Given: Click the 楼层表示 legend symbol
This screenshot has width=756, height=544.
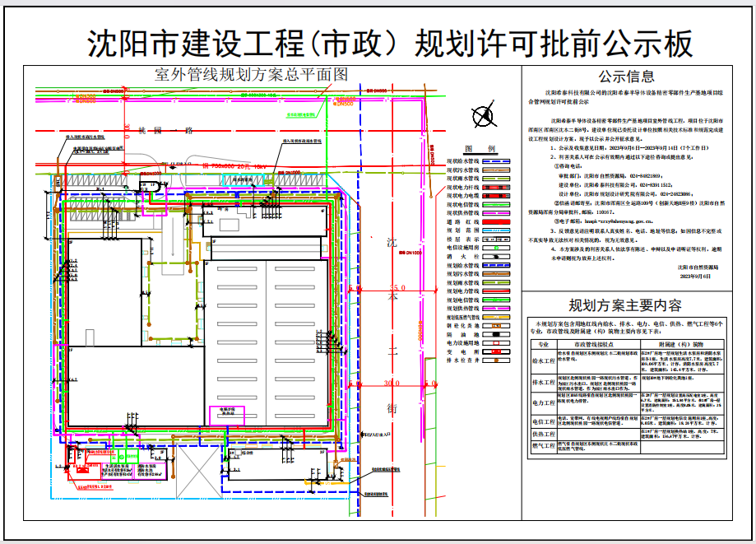Looking at the screenshot, I should tap(496, 239).
